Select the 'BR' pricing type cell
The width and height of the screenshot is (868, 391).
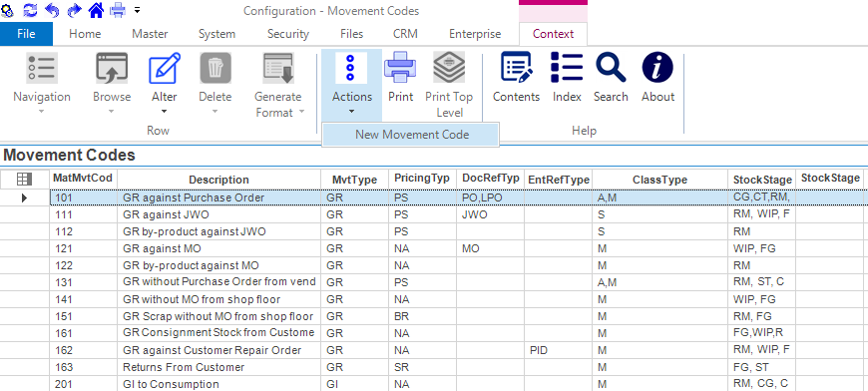[x=422, y=316]
